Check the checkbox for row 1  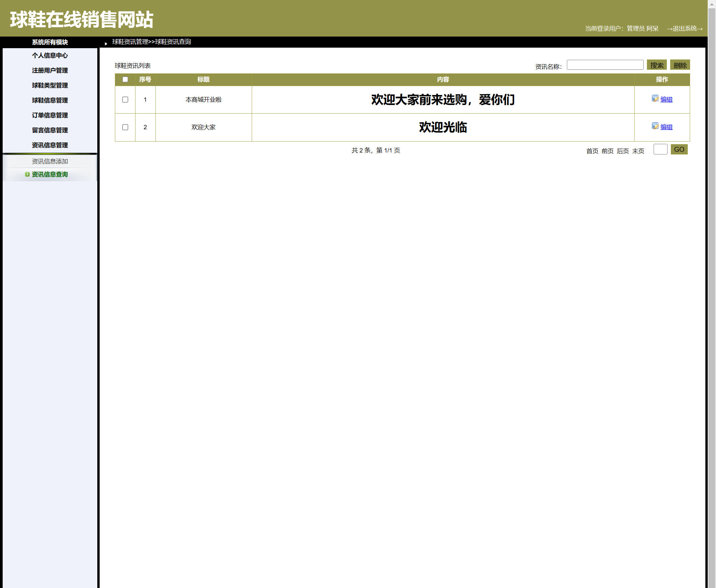(x=125, y=100)
